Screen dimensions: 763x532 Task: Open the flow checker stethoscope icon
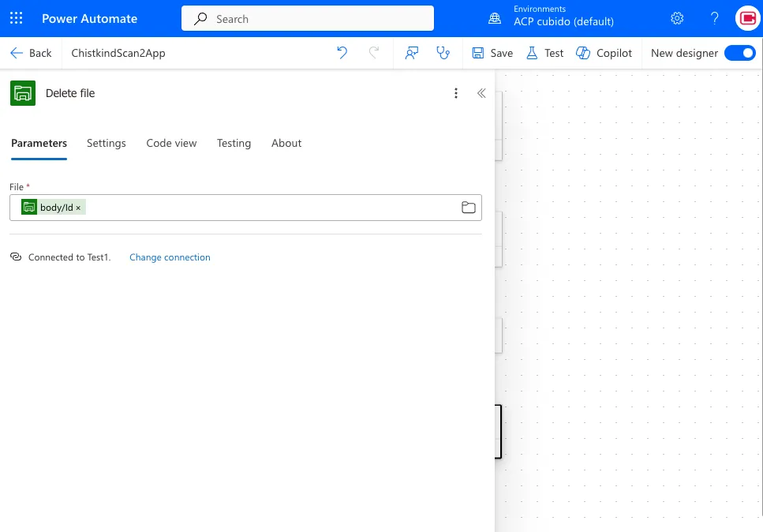point(443,52)
